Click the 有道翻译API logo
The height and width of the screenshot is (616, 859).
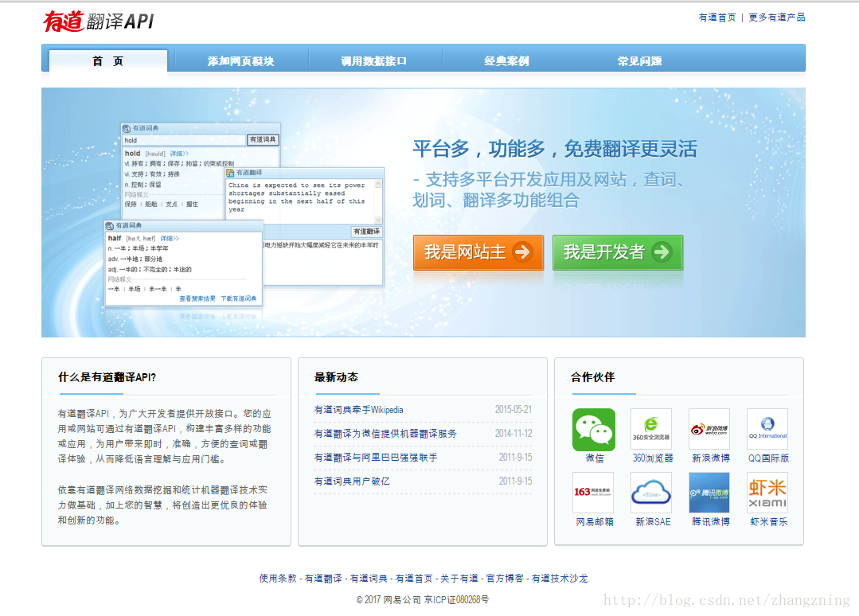tap(98, 21)
